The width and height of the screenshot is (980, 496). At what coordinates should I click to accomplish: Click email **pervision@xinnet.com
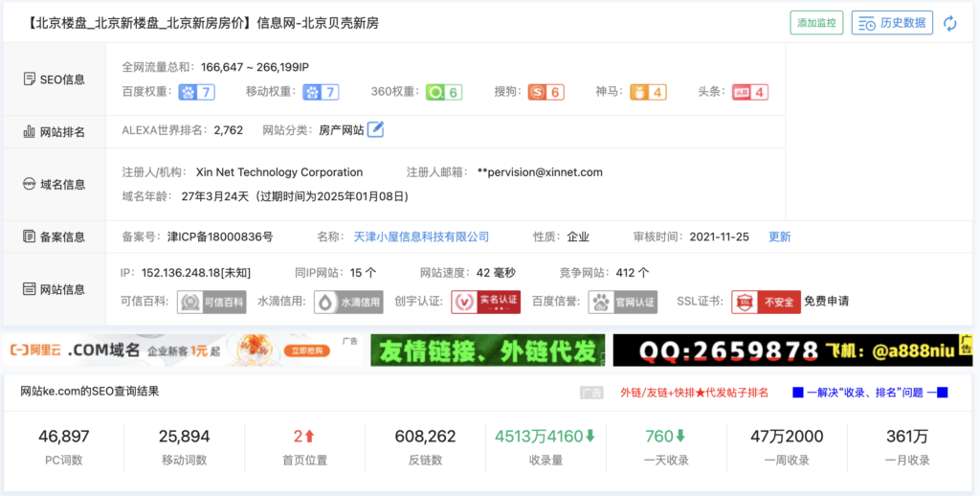[x=540, y=172]
